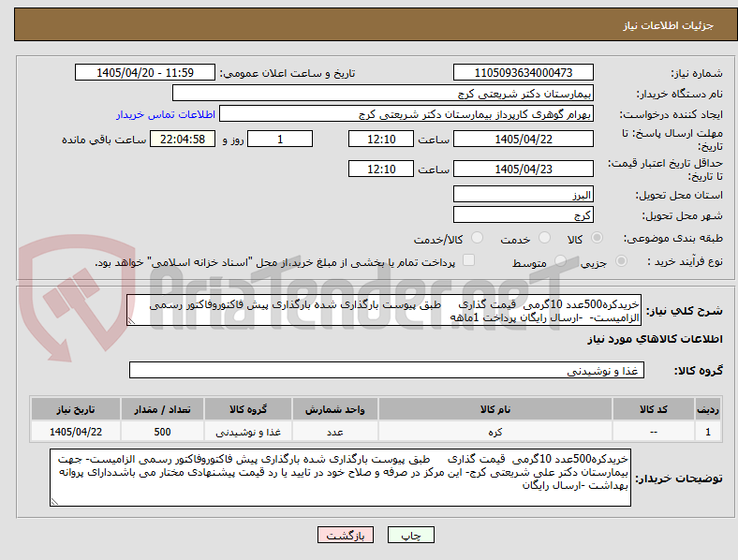Image resolution: width=738 pixels, height=560 pixels.
Task: Click the گروه کالا column header
Action: (x=248, y=409)
